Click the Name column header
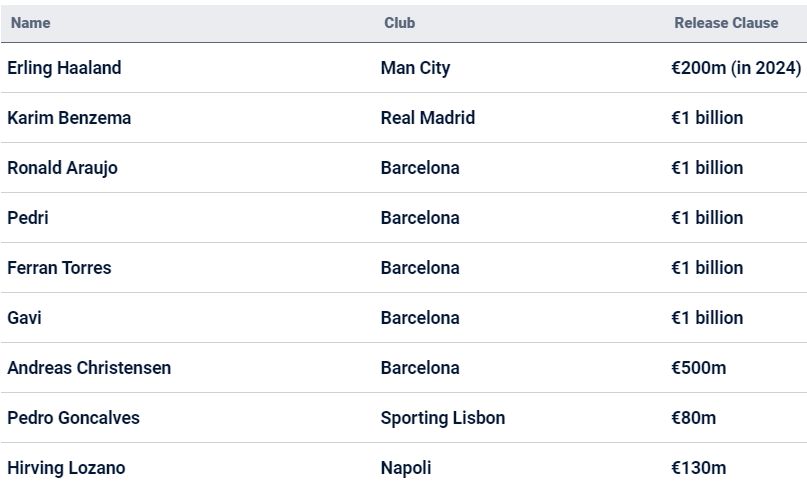Screen dimensions: 807x488 [30, 22]
